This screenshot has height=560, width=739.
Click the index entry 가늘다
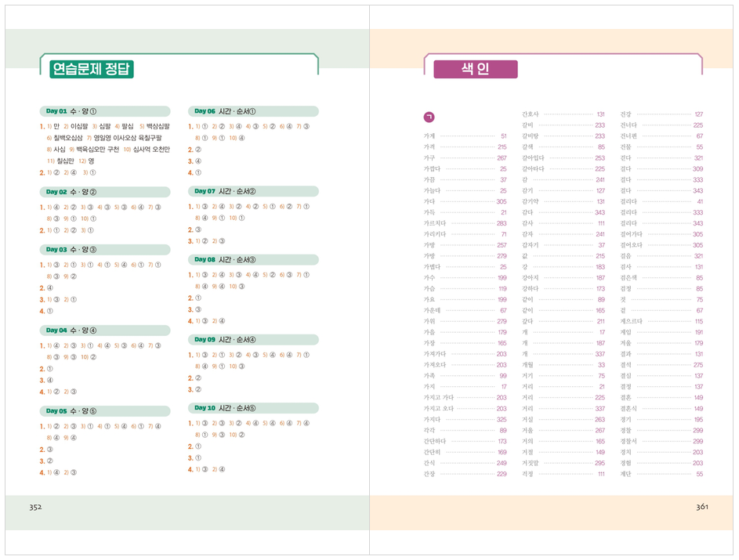[x=465, y=191]
